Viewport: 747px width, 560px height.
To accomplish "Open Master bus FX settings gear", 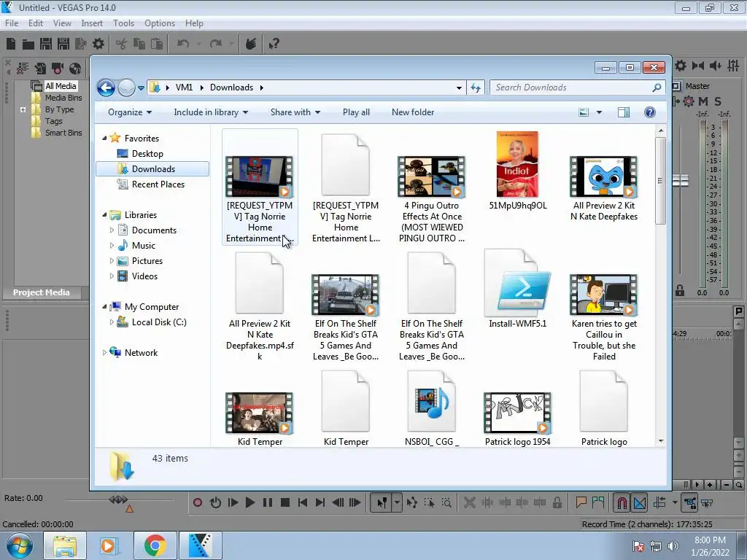I will [x=689, y=101].
